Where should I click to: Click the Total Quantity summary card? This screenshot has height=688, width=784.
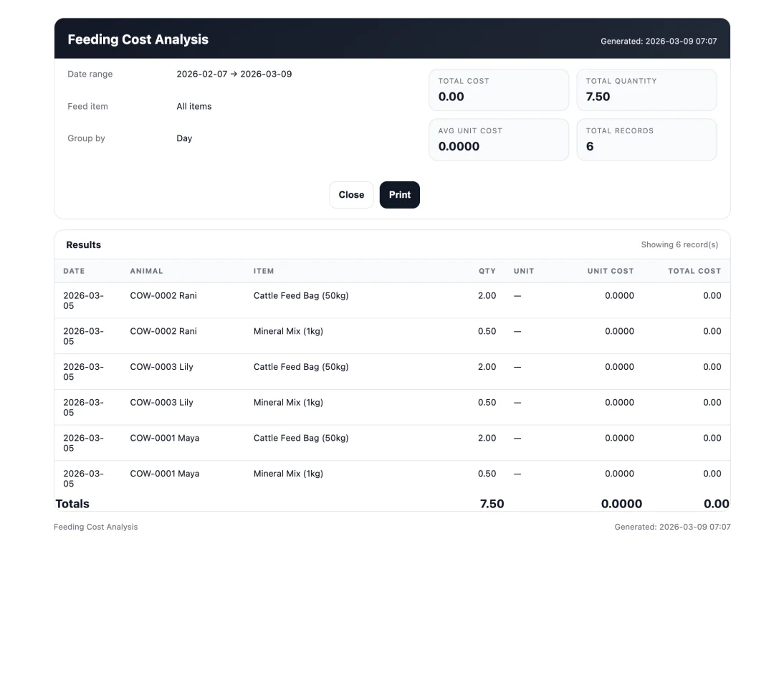click(x=646, y=90)
